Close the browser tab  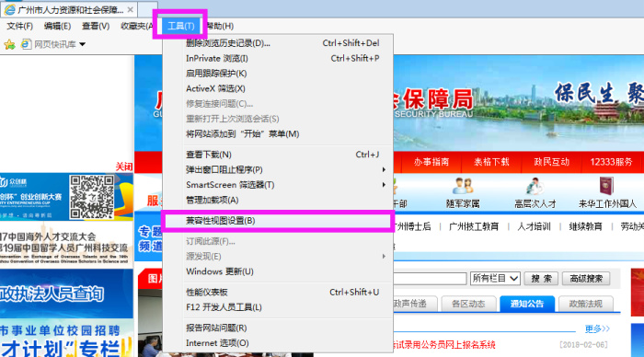[x=131, y=9]
